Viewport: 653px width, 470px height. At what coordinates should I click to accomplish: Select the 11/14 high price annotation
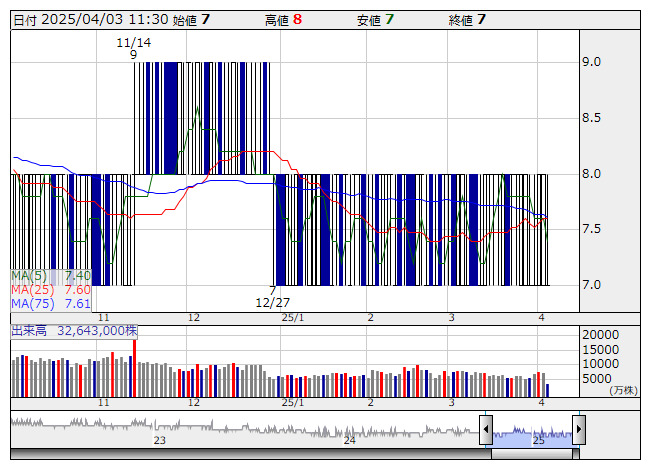(133, 48)
